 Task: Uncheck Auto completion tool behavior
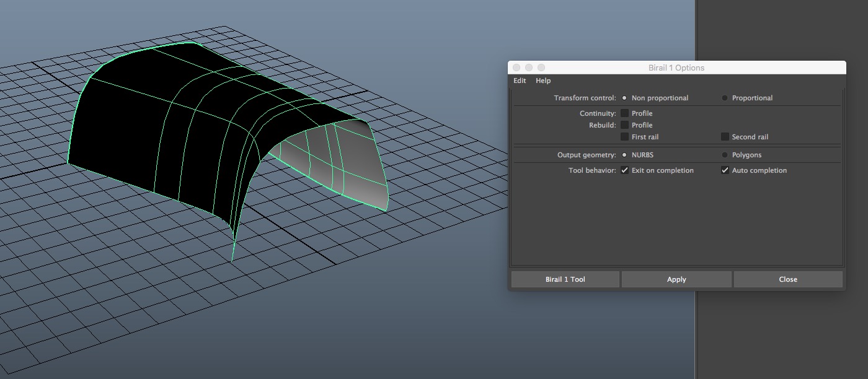click(725, 170)
